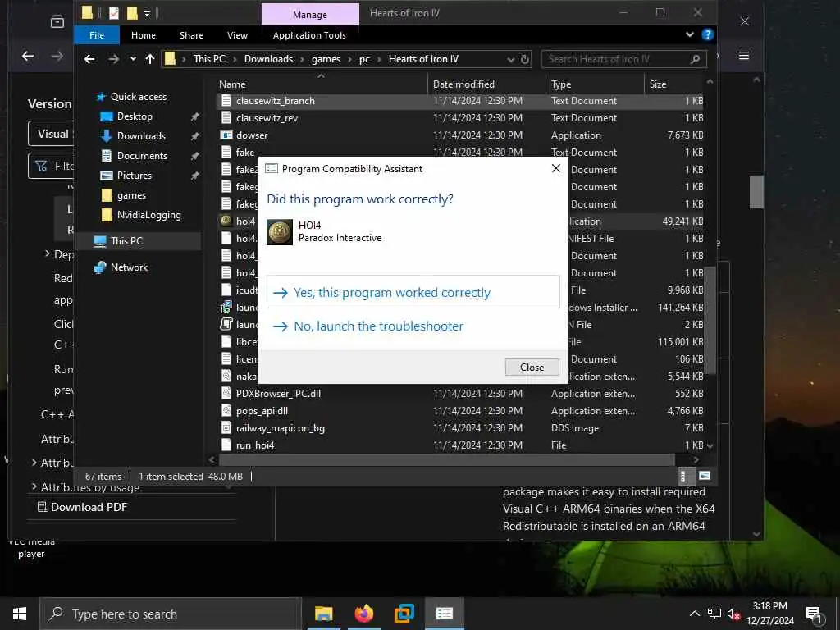Viewport: 840px width, 630px height.
Task: Select Documents in navigation pane
Action: (142, 156)
